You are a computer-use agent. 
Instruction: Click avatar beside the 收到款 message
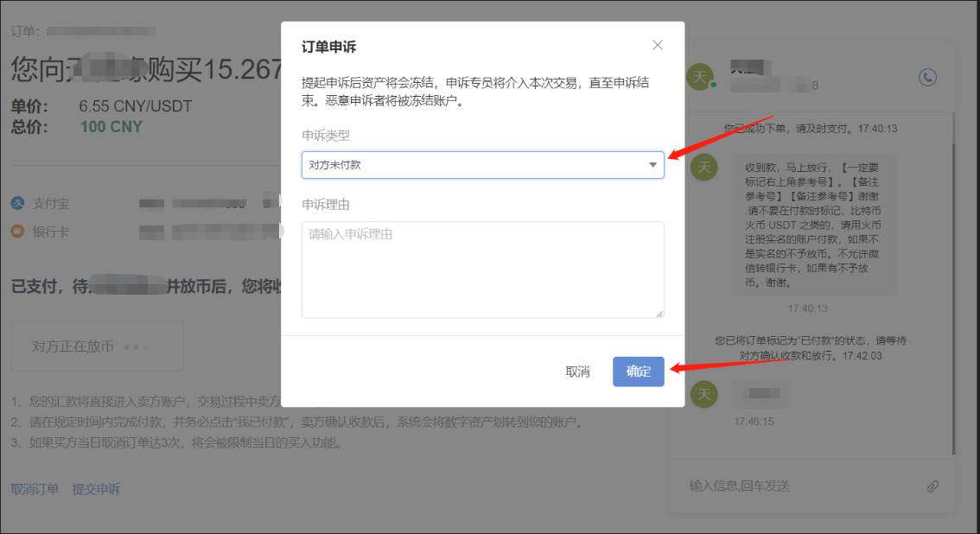point(705,166)
